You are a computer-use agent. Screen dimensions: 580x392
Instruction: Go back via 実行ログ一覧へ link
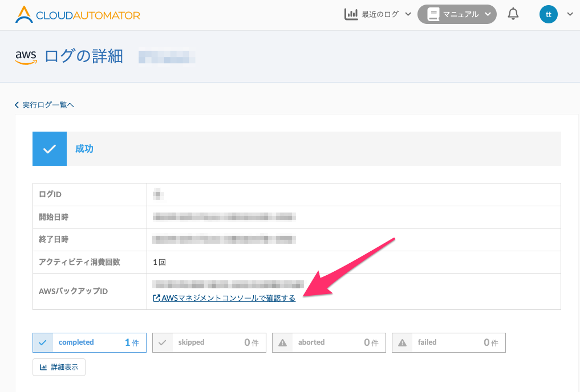tap(44, 105)
